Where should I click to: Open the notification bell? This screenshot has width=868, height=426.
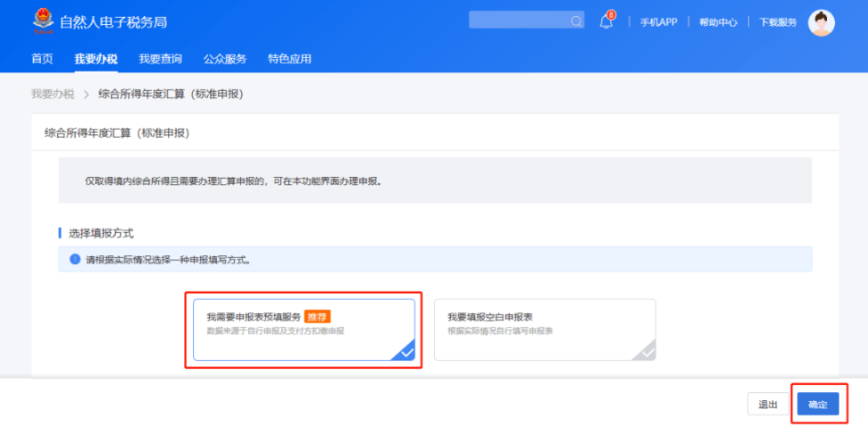(606, 21)
